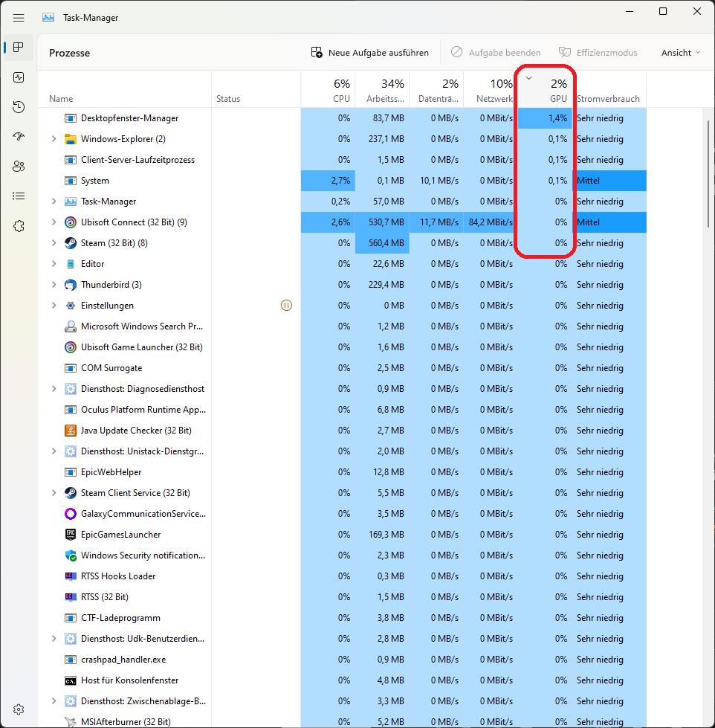Sort by the Arbeitsspeicher column header

pos(382,90)
